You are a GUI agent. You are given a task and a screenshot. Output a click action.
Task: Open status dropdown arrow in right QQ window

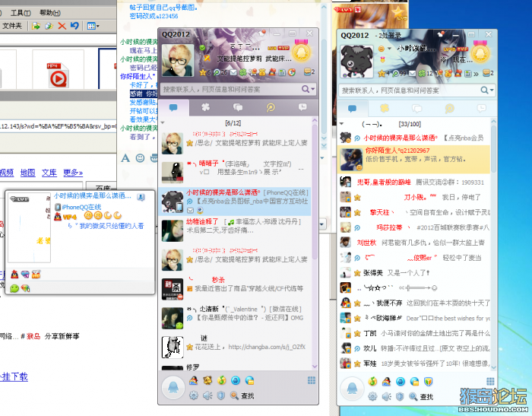click(389, 49)
